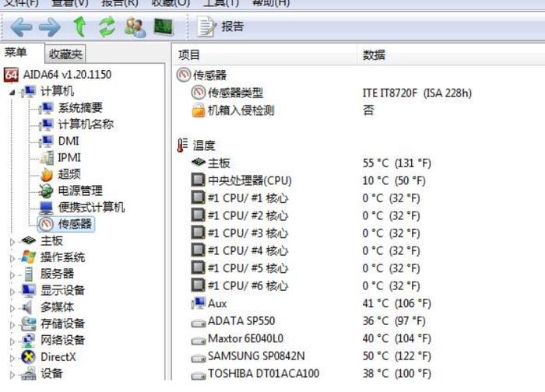Click the 网络设备 network icon
The height and width of the screenshot is (392, 545).
28,340
